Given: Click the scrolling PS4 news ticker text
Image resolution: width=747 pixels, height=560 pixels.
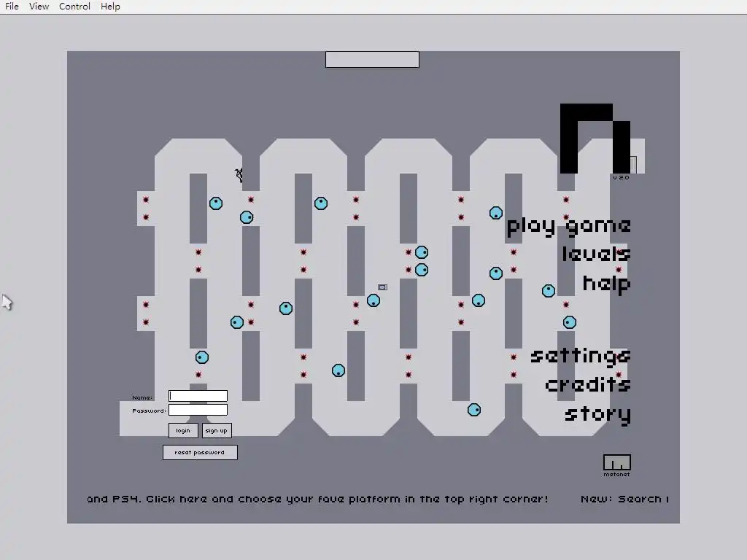Looking at the screenshot, I should [317, 499].
